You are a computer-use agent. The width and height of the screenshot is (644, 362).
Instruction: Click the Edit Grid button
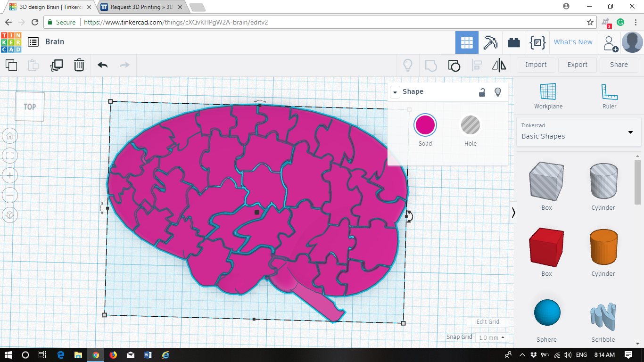488,322
